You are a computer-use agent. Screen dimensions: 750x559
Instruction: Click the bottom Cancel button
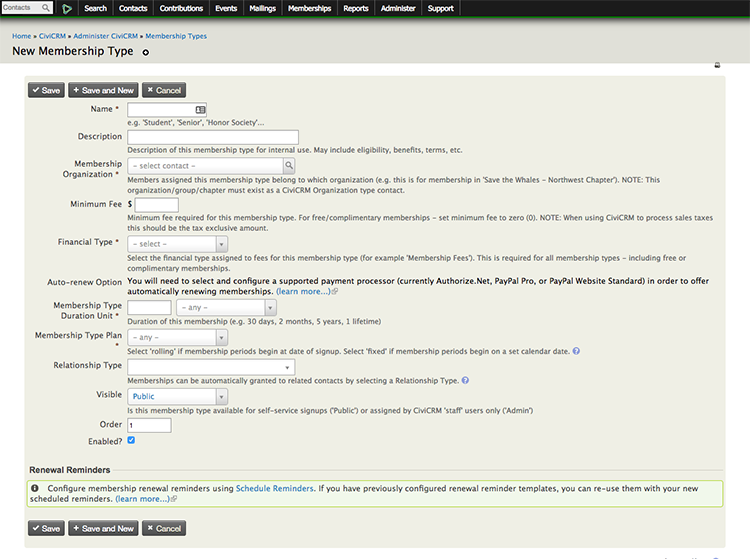coord(164,528)
